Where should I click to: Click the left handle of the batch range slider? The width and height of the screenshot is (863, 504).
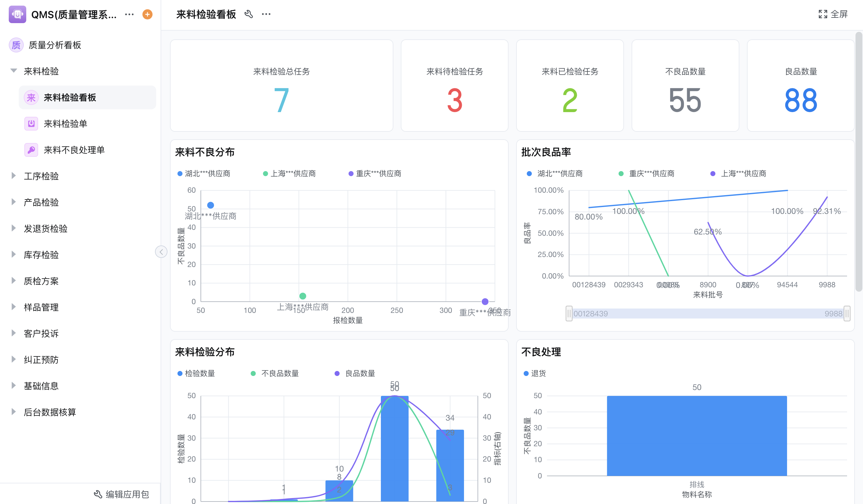click(x=569, y=314)
